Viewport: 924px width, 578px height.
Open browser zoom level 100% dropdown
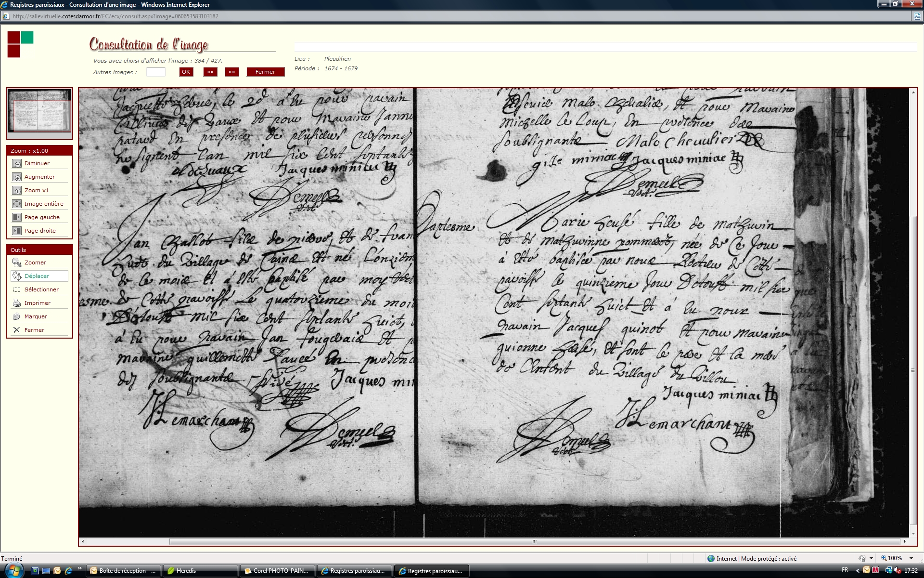911,558
